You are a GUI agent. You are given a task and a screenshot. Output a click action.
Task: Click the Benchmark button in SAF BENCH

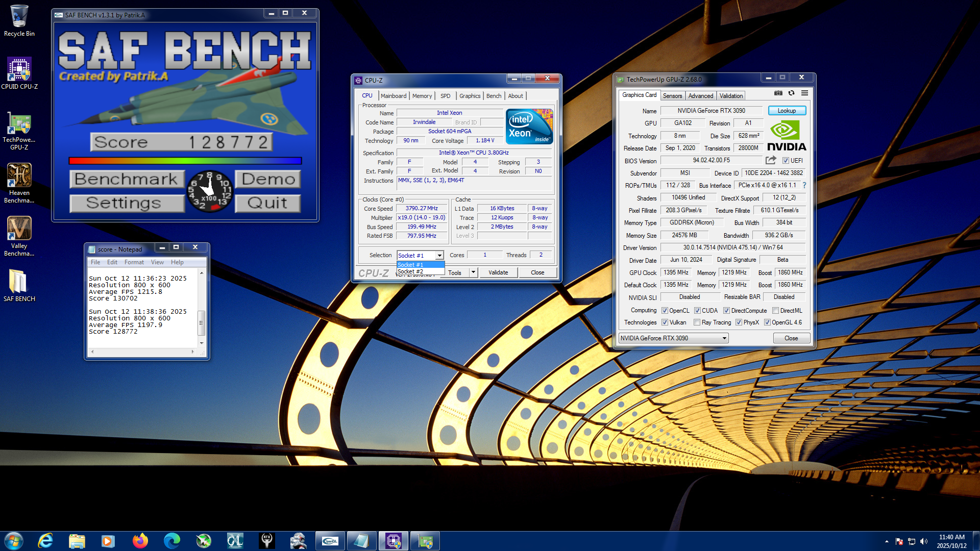click(127, 179)
